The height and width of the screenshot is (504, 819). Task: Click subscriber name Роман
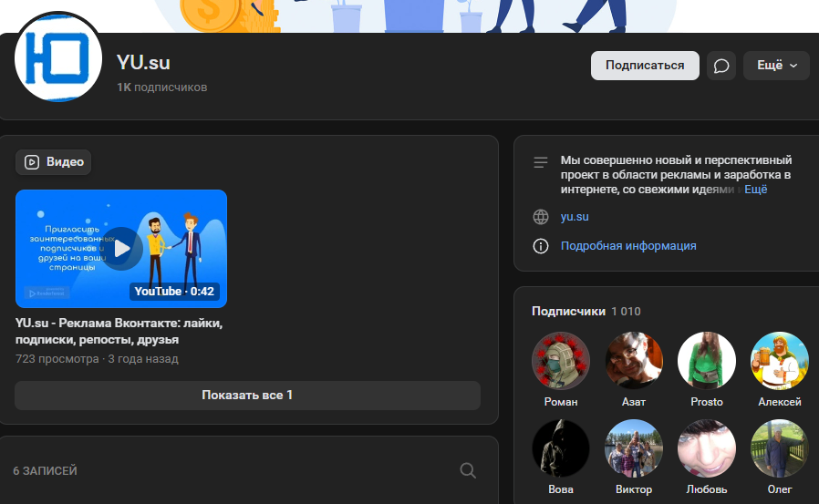tap(561, 402)
